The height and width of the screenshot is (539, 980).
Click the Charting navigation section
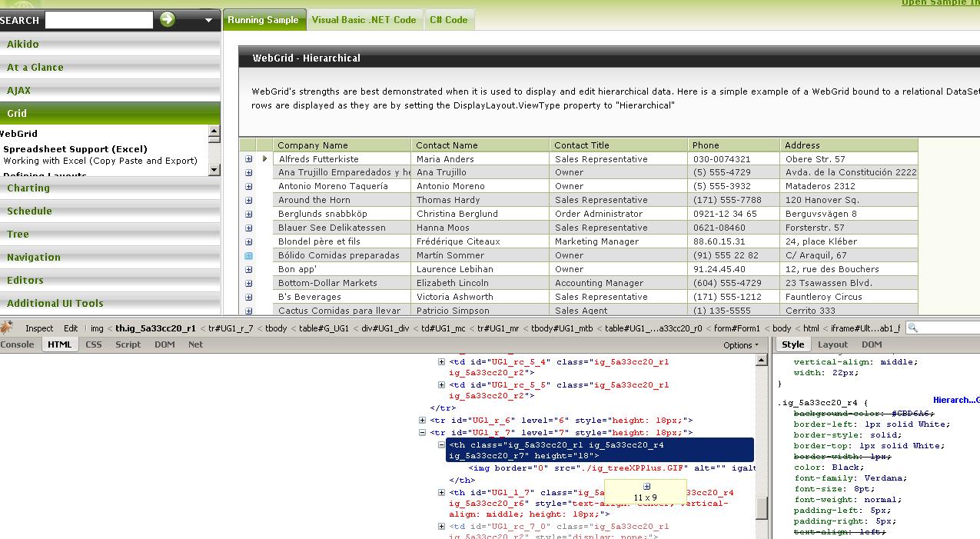coord(28,188)
